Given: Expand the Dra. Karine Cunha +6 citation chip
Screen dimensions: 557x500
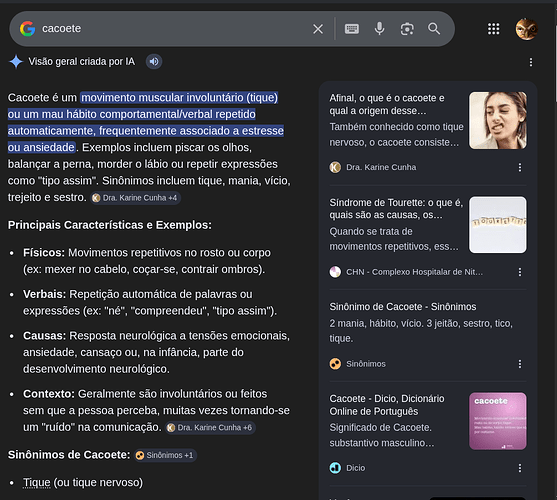Looking at the screenshot, I should [x=210, y=428].
